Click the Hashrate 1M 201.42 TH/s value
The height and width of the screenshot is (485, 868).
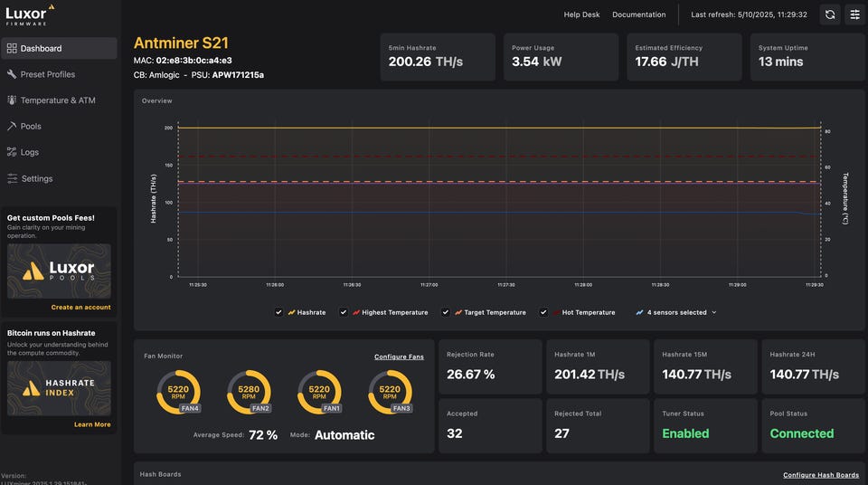coord(590,375)
